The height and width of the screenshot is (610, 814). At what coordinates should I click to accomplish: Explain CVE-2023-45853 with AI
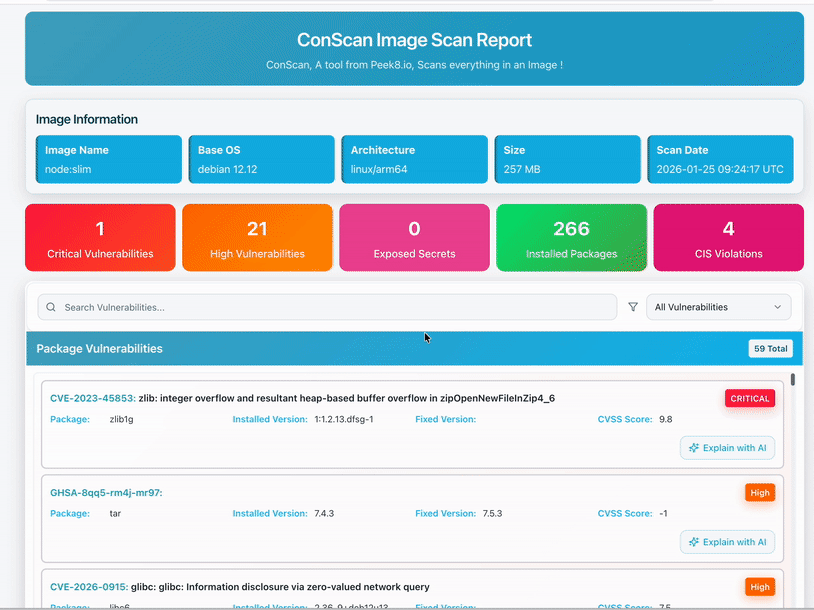pyautogui.click(x=727, y=448)
